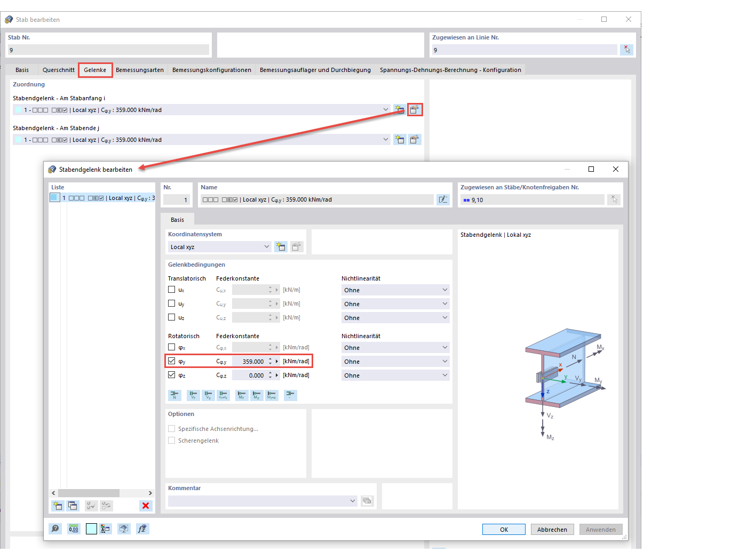Open units settings via 0,00 icon
747x560 pixels.
[73, 529]
